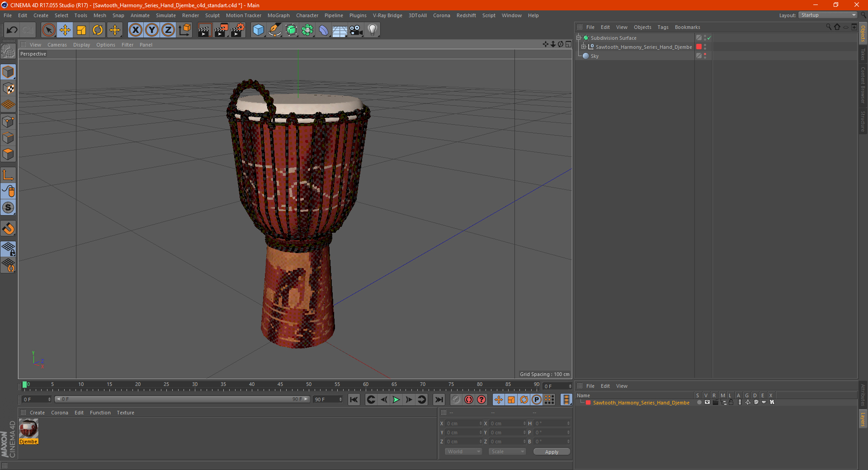The height and width of the screenshot is (470, 868).
Task: Go to start of animation
Action: point(354,399)
